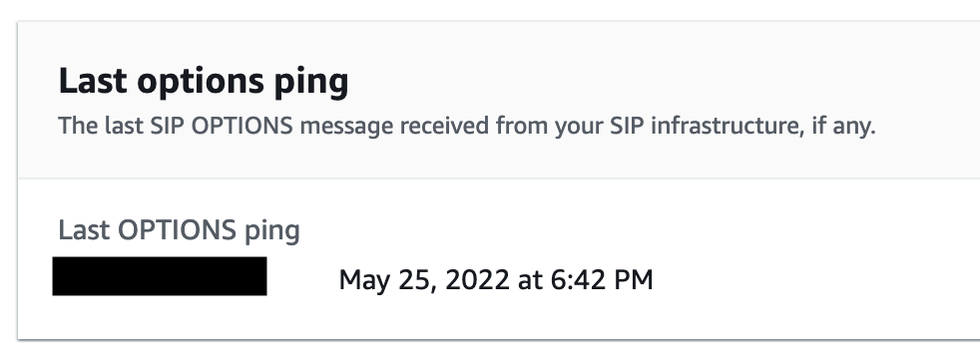The height and width of the screenshot is (361, 980).
Task: Click the year "2022" in the timestamp
Action: (477, 280)
